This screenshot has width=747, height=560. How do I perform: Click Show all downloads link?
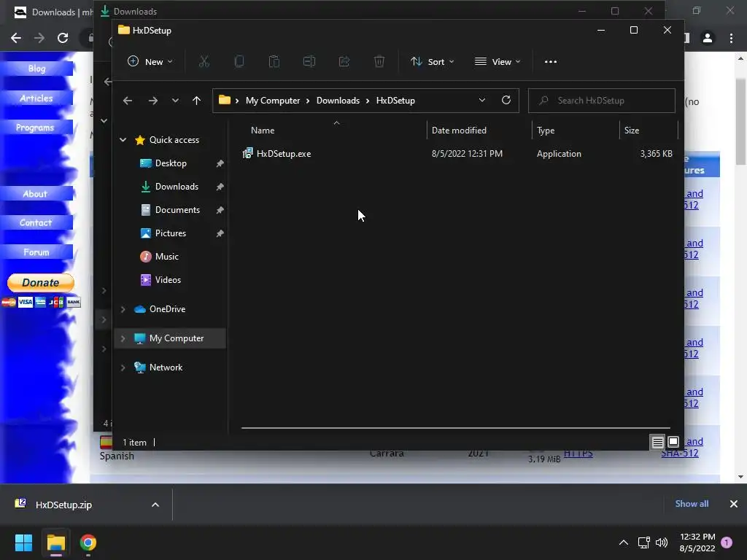[692, 504]
